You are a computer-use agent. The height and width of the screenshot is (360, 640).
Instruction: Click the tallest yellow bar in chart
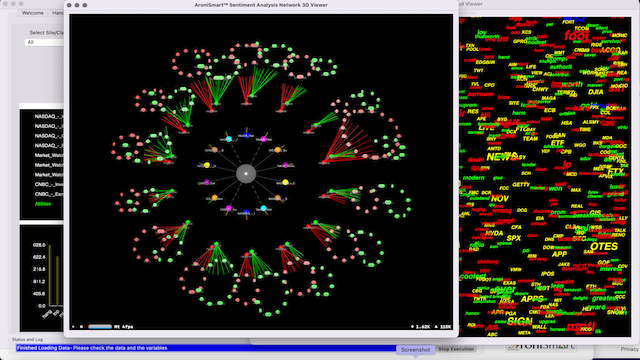point(50,275)
